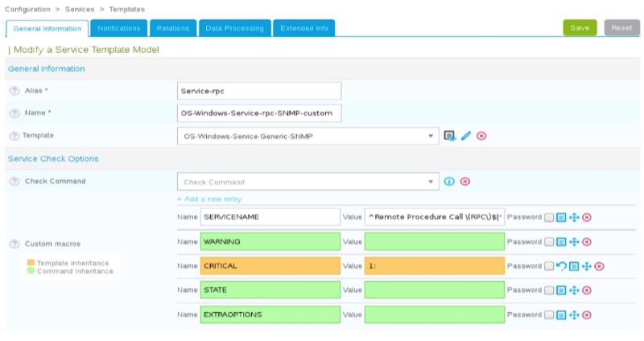Click the help icon next to Alias
The image size is (644, 341).
(14, 91)
